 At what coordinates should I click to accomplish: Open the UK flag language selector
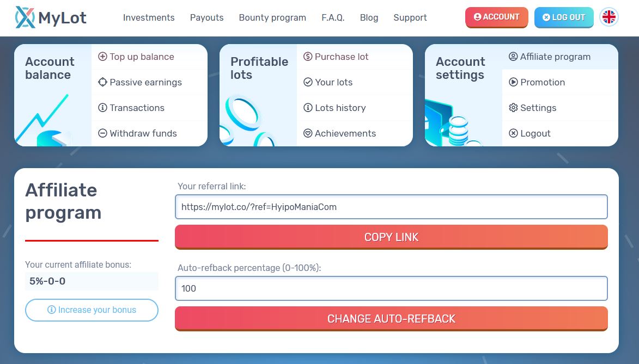tap(608, 17)
